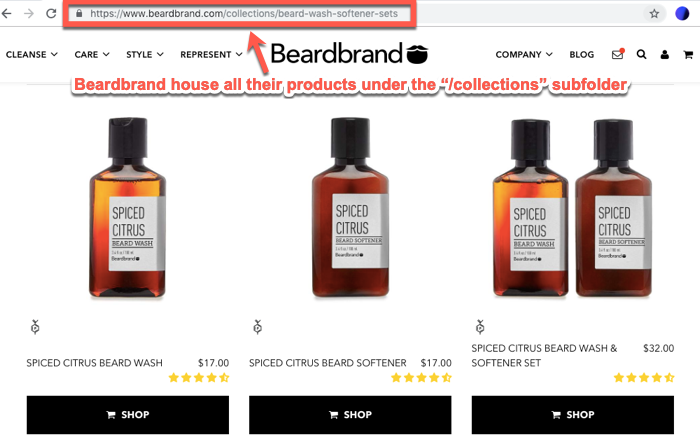Open the Represent navigation menu
700x440 pixels.
point(211,54)
